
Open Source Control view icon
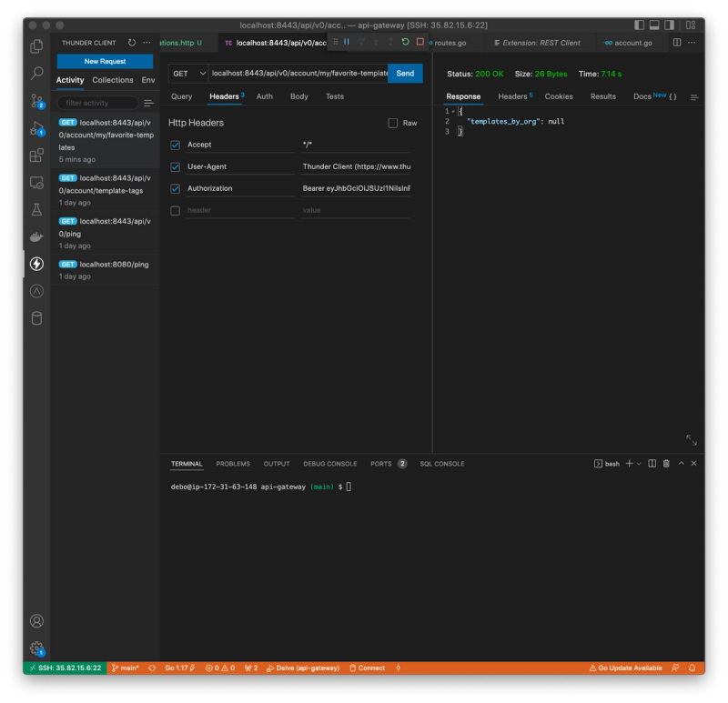[x=36, y=100]
